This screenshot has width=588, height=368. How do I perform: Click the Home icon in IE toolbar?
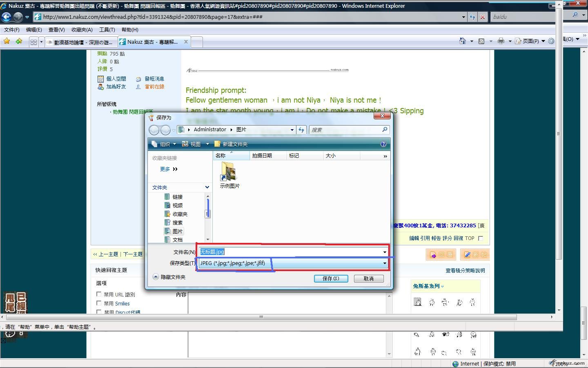pyautogui.click(x=462, y=41)
